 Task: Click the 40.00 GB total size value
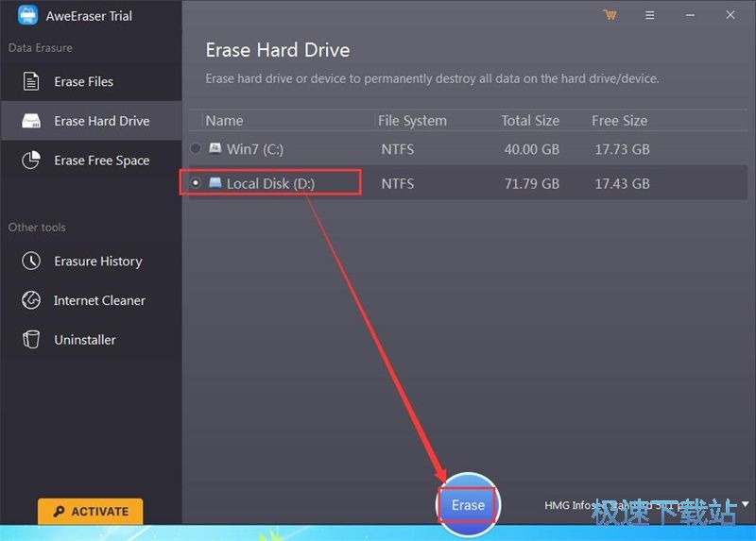tap(532, 149)
